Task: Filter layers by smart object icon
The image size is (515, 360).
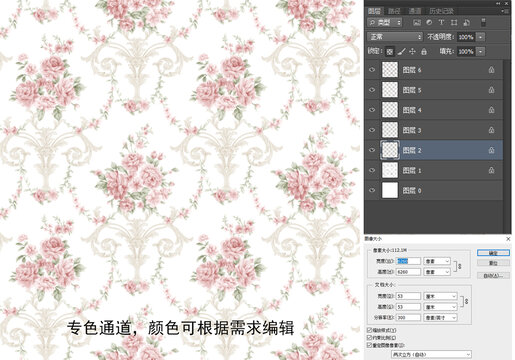Action: (x=467, y=23)
